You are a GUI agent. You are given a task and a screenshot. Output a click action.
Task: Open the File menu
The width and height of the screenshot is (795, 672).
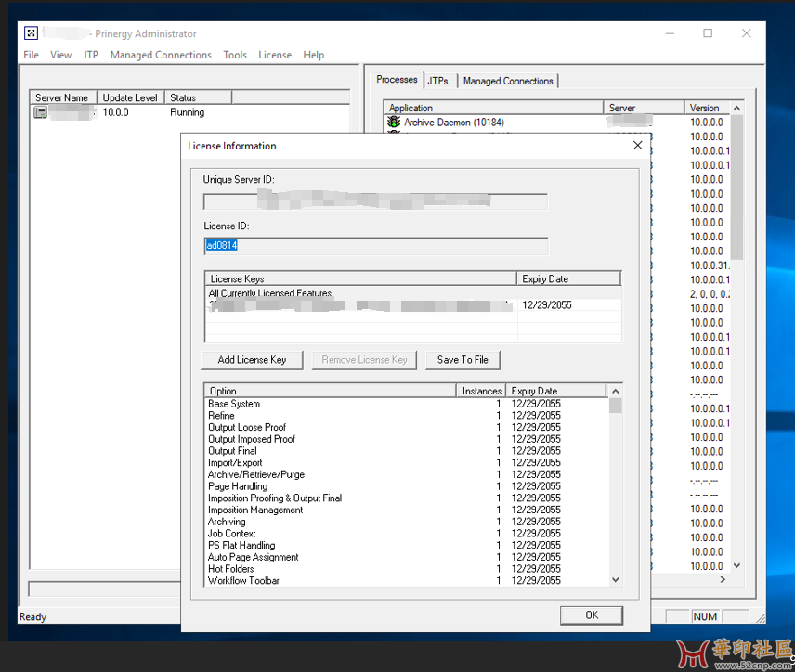click(31, 55)
